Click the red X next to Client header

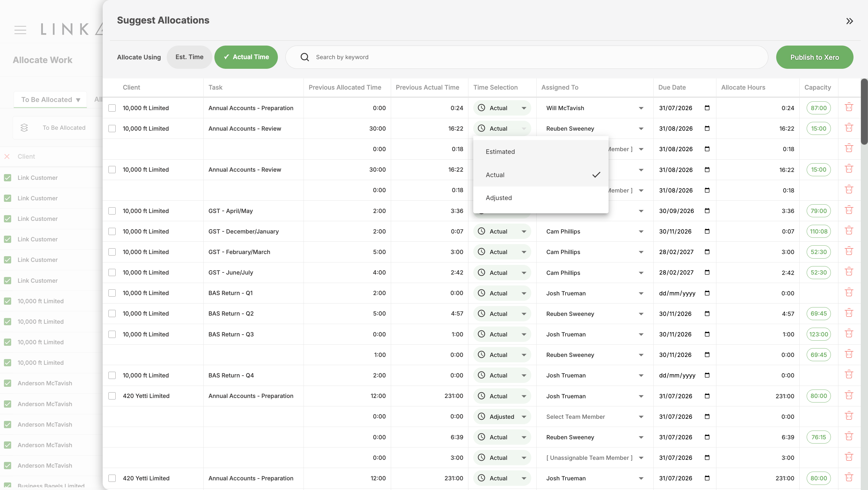click(7, 157)
